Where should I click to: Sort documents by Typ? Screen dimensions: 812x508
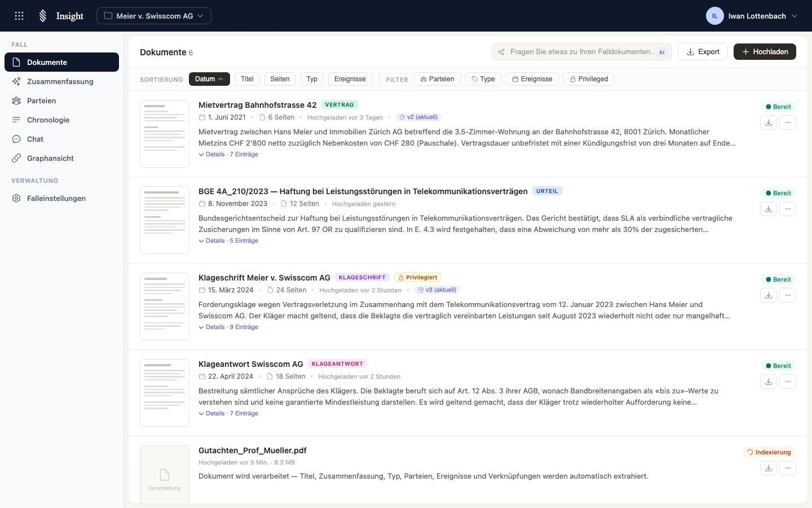pyautogui.click(x=312, y=79)
